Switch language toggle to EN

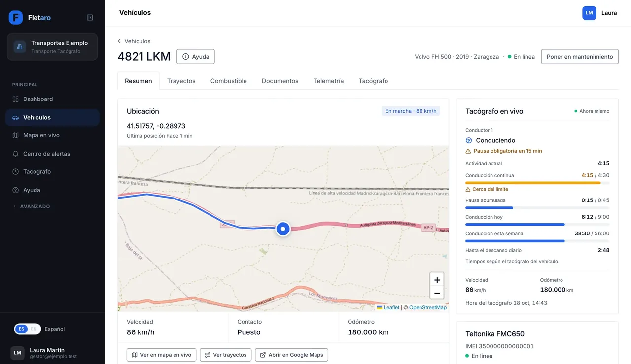click(x=34, y=329)
